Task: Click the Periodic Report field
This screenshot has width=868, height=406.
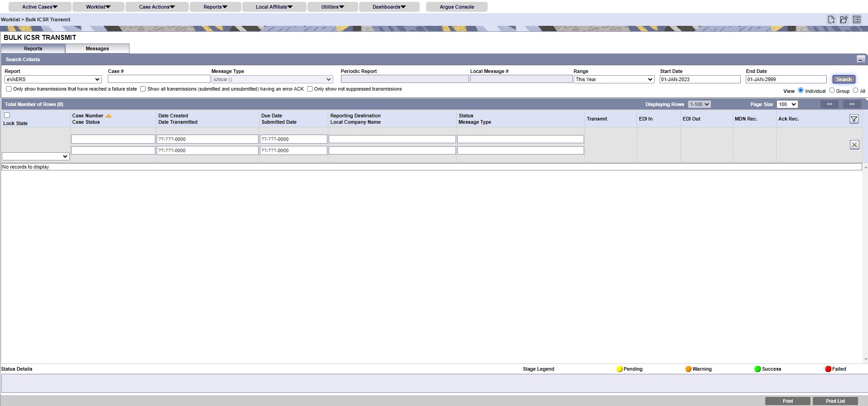Action: tap(404, 79)
